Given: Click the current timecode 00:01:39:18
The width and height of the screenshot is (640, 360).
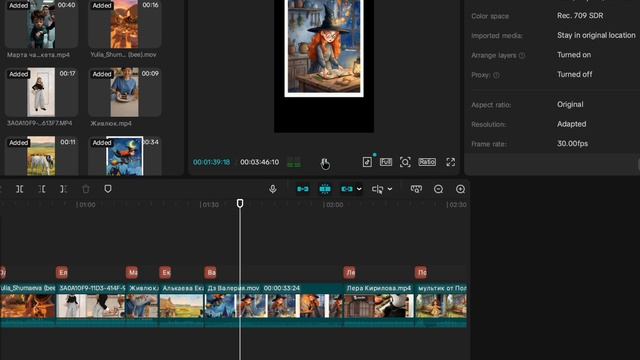Looking at the screenshot, I should (x=211, y=162).
